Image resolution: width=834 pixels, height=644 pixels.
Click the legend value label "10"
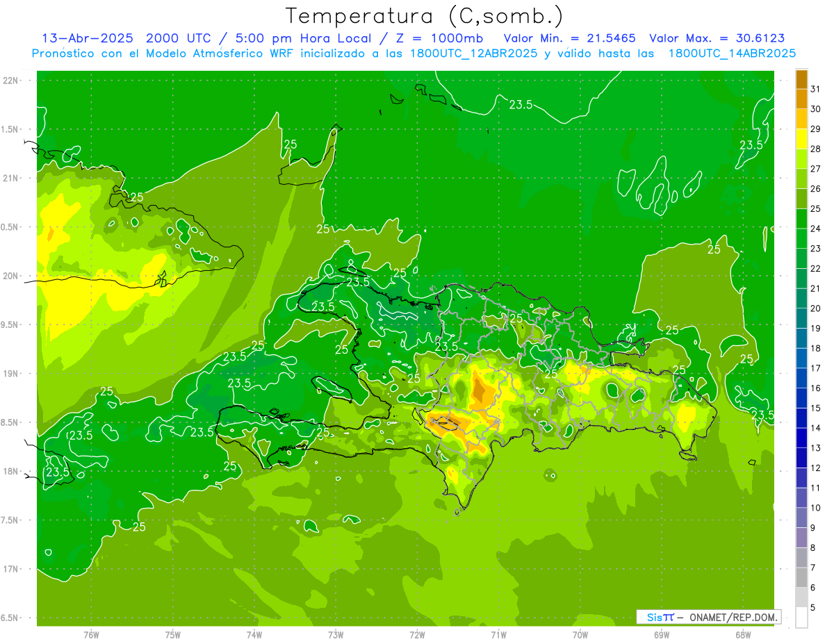tap(815, 508)
